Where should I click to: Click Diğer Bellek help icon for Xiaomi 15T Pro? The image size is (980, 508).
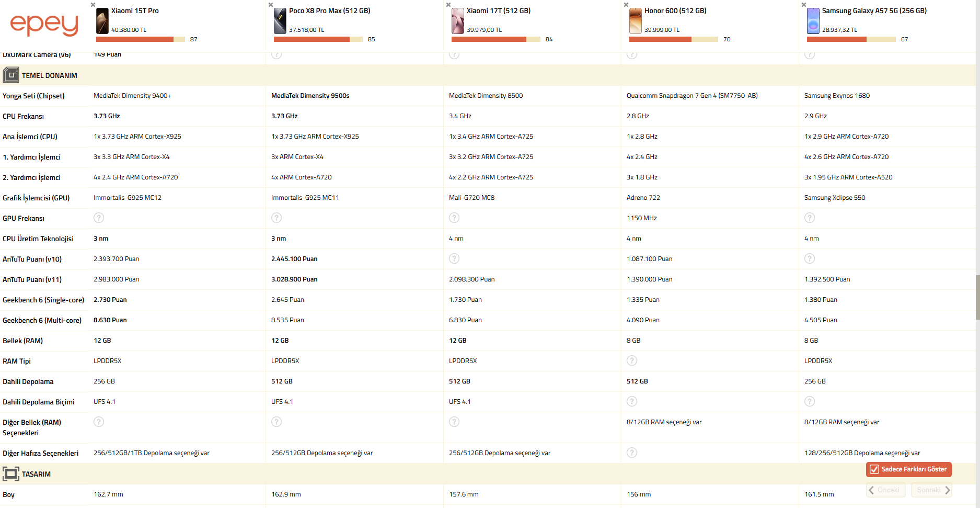[x=99, y=422]
